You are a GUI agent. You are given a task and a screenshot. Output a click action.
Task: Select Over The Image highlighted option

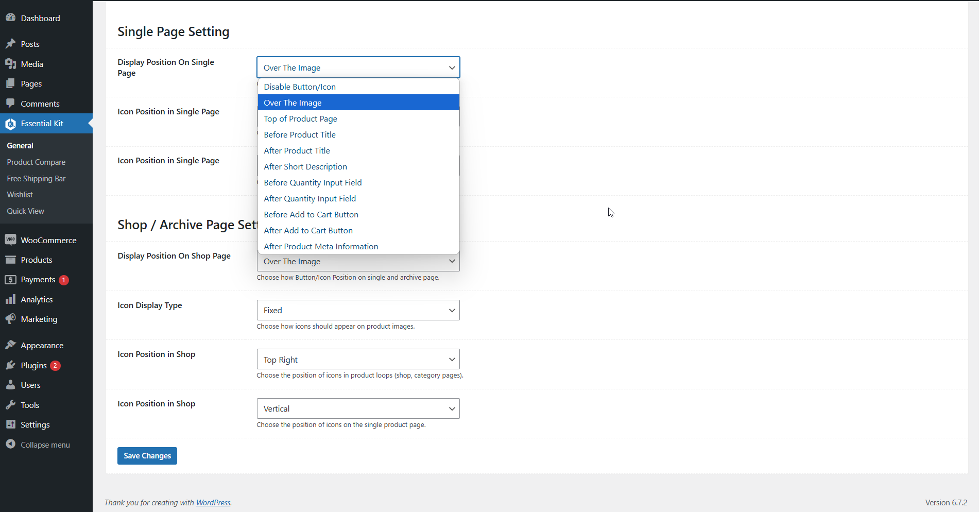click(x=358, y=103)
